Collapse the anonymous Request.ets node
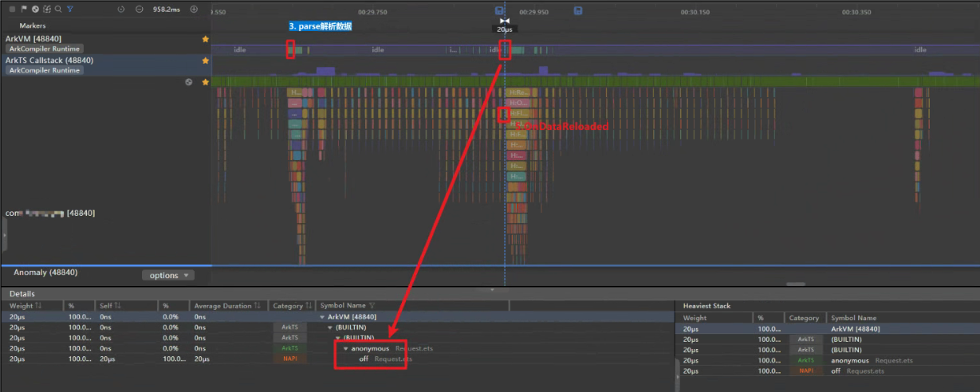This screenshot has width=980, height=392. pyautogui.click(x=346, y=348)
